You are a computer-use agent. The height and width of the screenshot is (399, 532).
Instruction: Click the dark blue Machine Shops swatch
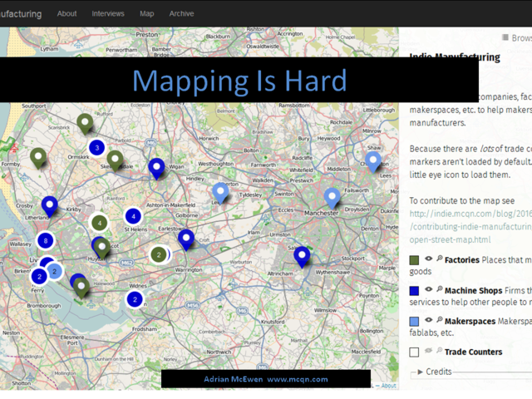pyautogui.click(x=414, y=291)
